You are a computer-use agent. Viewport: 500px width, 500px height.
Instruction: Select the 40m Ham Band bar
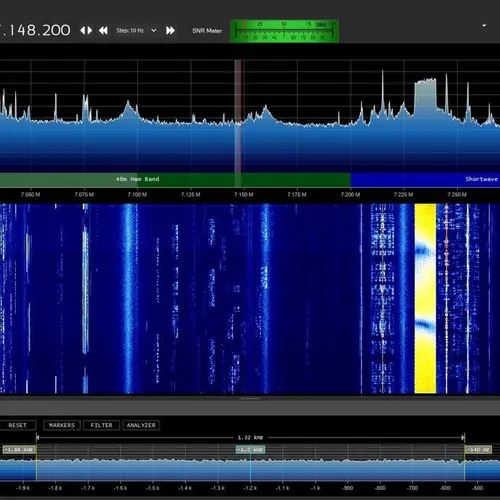point(175,179)
